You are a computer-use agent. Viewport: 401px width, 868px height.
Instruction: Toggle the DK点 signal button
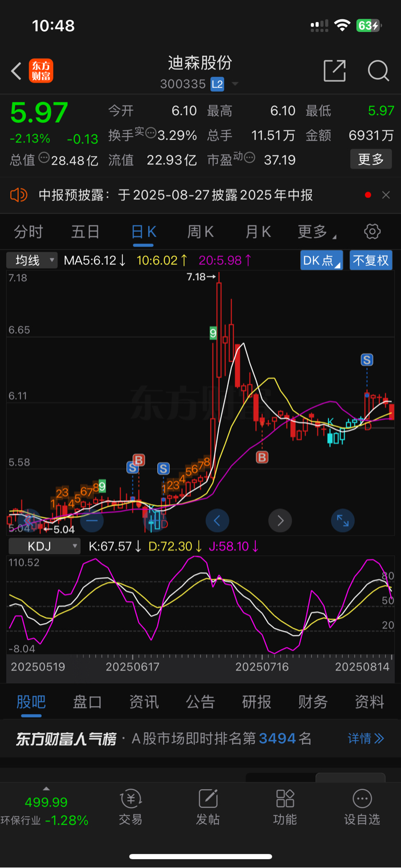tap(322, 260)
